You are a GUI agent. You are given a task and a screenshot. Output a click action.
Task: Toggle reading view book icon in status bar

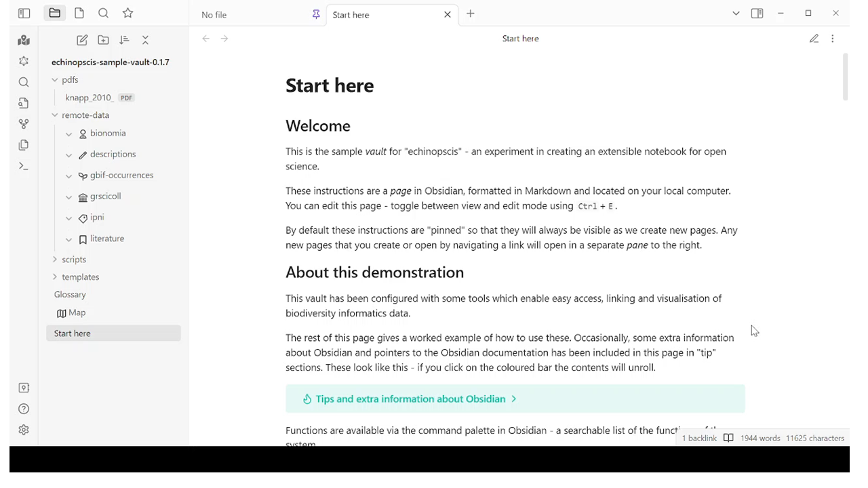728,438
